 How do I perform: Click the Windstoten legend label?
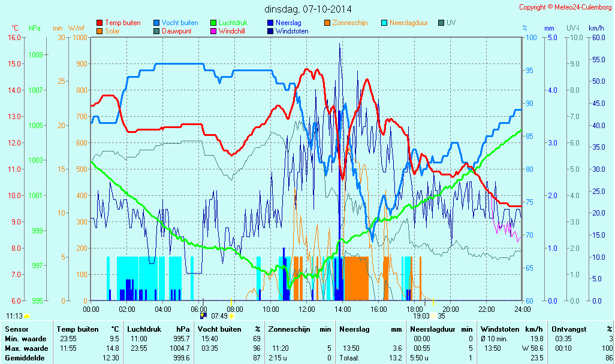tap(293, 31)
